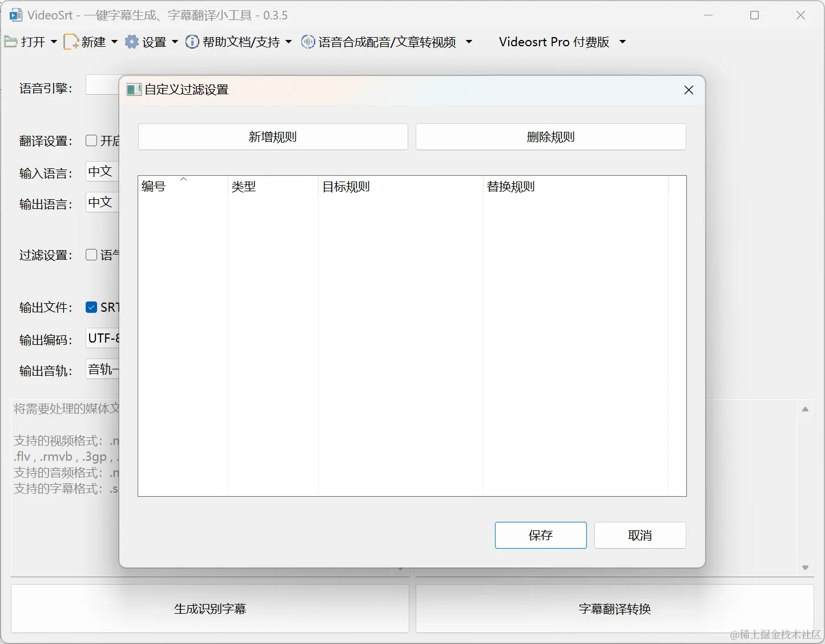Open the 语音合成配音/文章转视频 menu
Image resolution: width=825 pixels, height=644 pixels.
pos(387,42)
